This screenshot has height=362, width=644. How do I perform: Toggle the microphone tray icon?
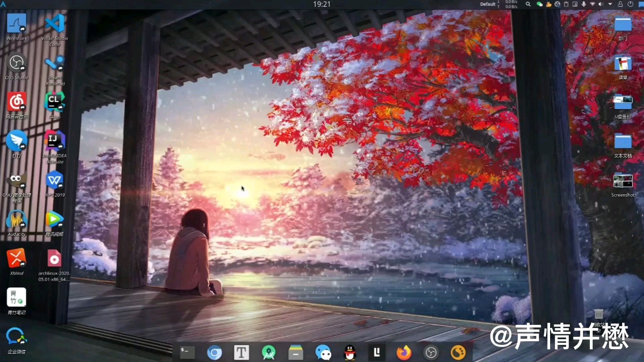point(584,4)
